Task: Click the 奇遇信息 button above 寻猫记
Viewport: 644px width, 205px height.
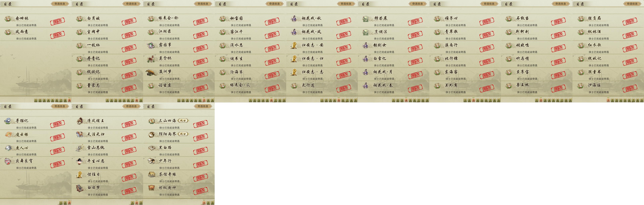Action: (60, 106)
